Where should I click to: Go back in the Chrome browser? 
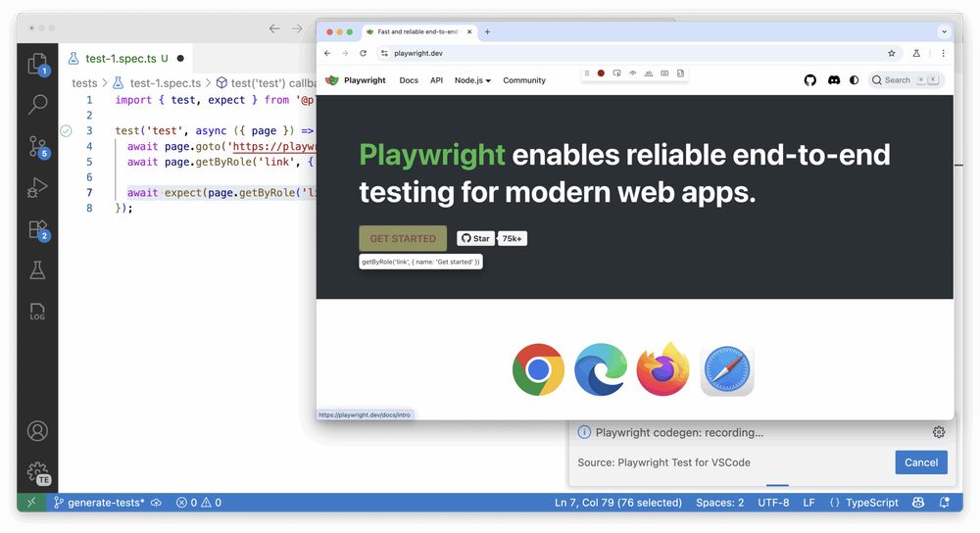[327, 53]
